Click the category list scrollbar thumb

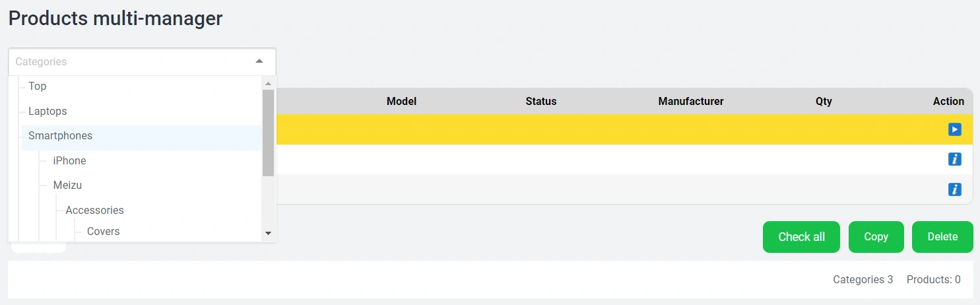(268, 132)
